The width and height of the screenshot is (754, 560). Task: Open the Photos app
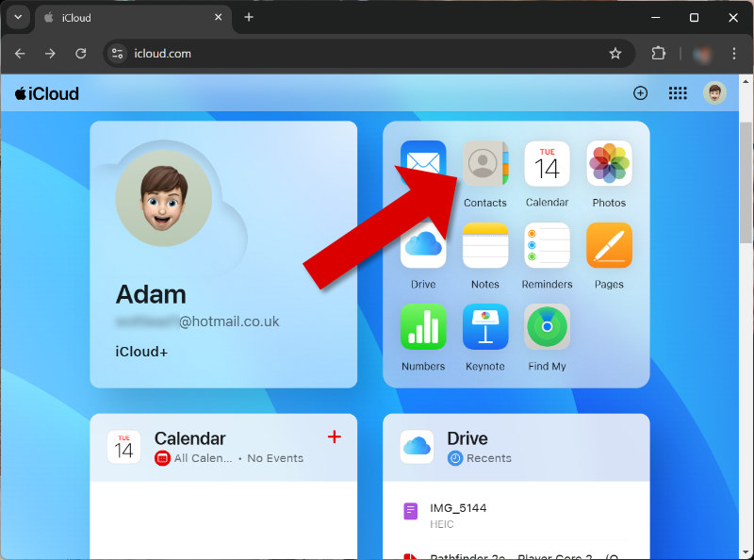point(609,163)
